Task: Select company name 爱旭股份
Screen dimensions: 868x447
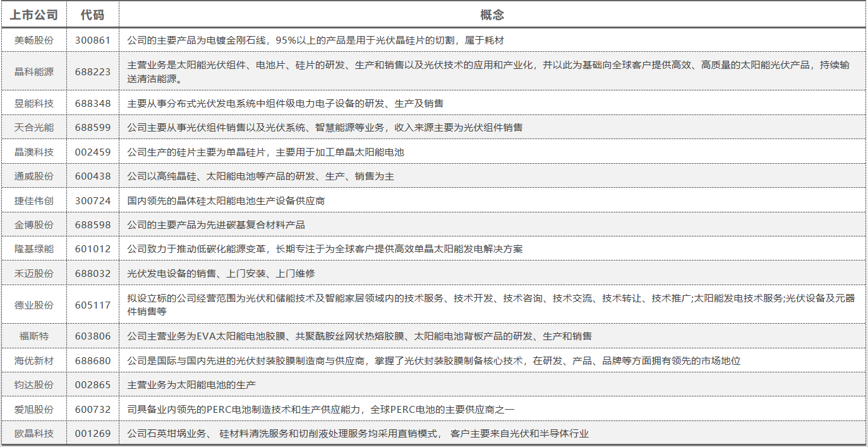Action: point(34,410)
